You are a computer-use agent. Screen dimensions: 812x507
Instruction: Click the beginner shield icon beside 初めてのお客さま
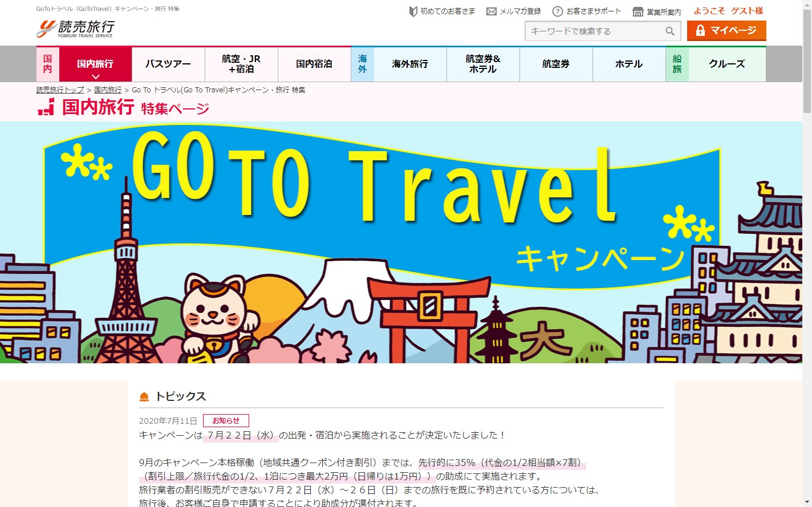[413, 11]
